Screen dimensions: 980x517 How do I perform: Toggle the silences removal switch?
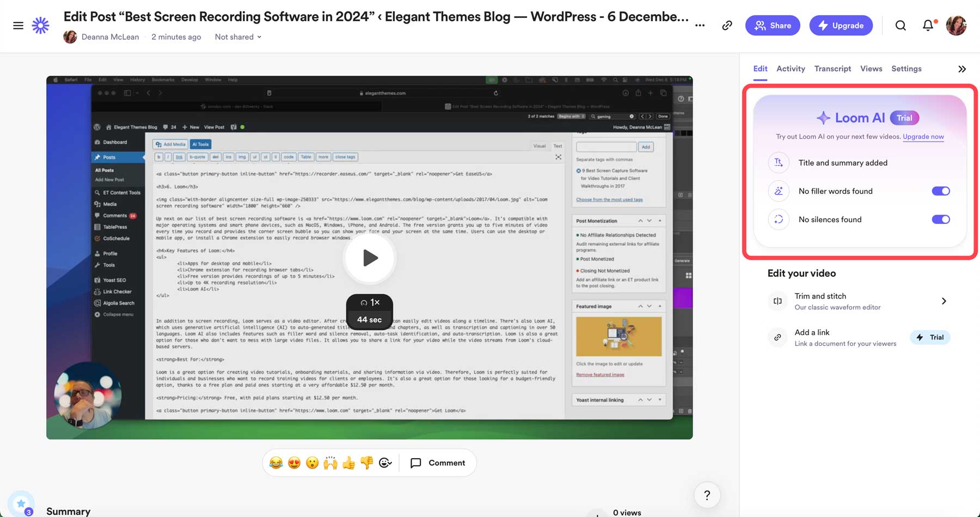(x=940, y=220)
